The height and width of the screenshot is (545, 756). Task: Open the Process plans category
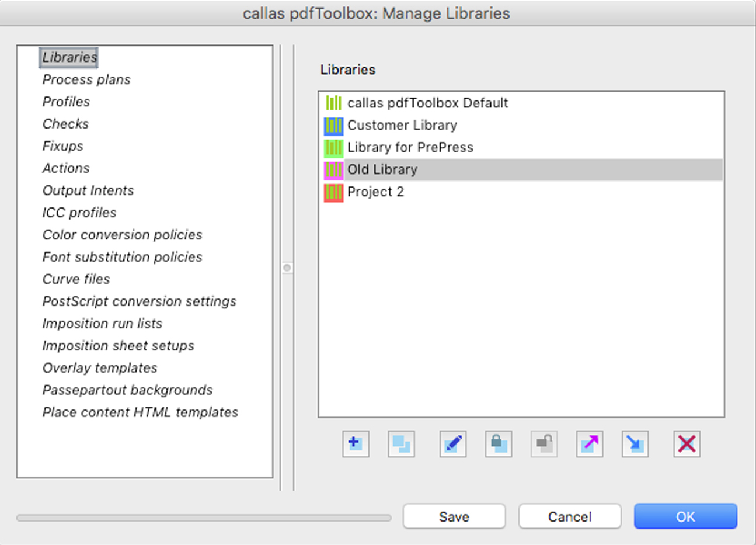click(x=86, y=80)
